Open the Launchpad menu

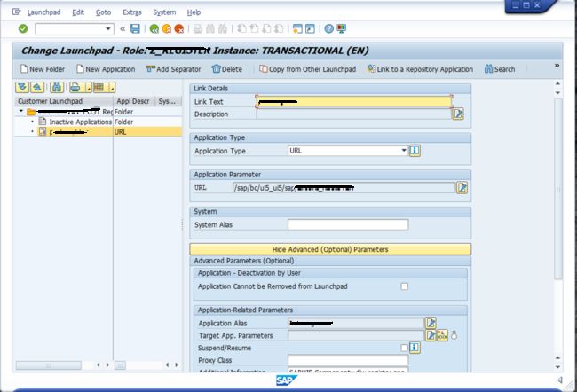(43, 12)
